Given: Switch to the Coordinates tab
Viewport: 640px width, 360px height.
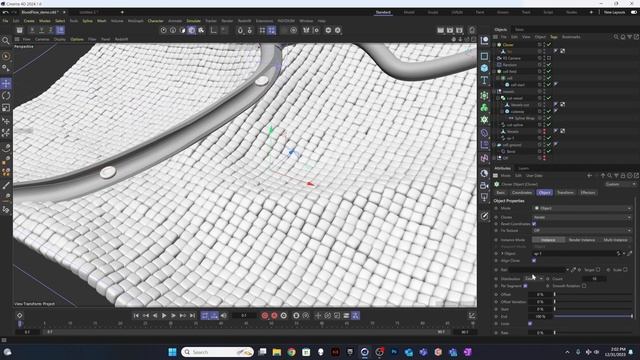Looking at the screenshot, I should tap(522, 193).
